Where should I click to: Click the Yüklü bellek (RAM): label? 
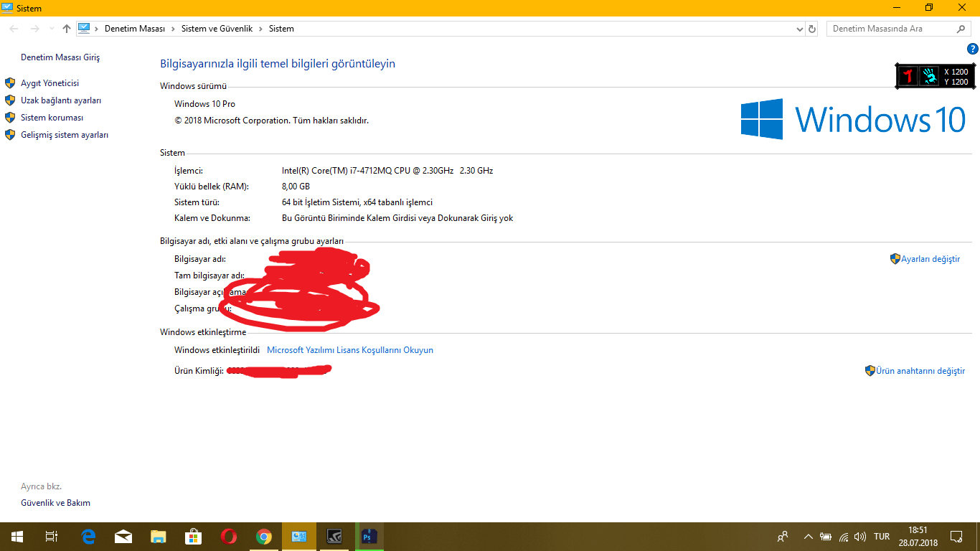point(212,187)
